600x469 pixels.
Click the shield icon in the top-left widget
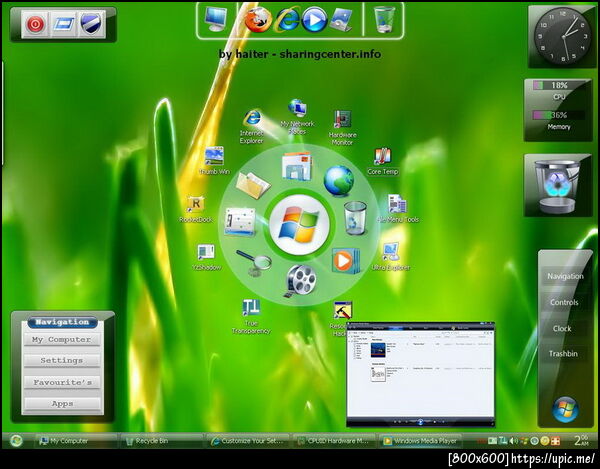(x=91, y=24)
